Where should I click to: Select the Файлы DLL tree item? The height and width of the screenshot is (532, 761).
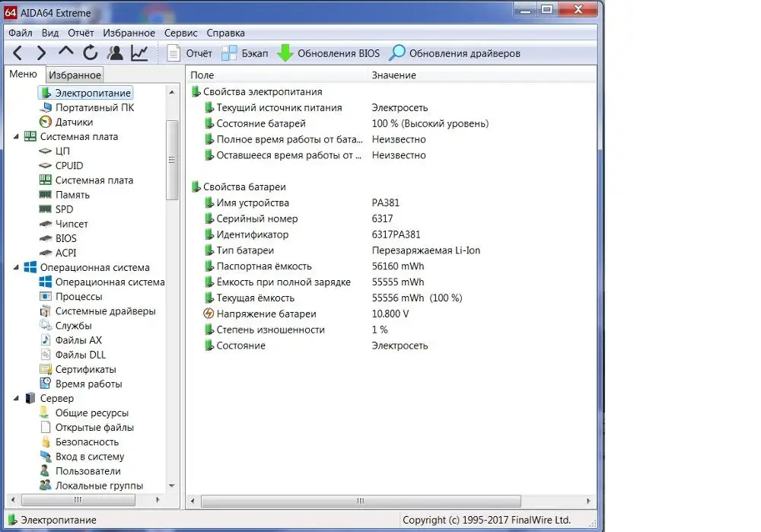coord(73,355)
